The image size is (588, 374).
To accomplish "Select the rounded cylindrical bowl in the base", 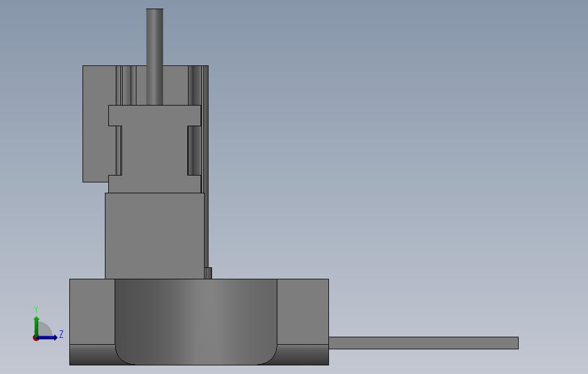I will coord(196,321).
